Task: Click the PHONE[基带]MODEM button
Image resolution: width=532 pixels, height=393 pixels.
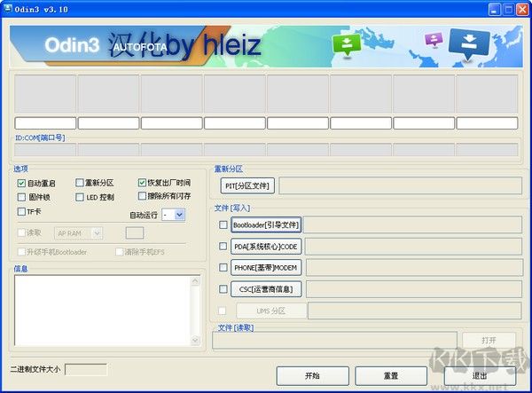Action: point(266,268)
